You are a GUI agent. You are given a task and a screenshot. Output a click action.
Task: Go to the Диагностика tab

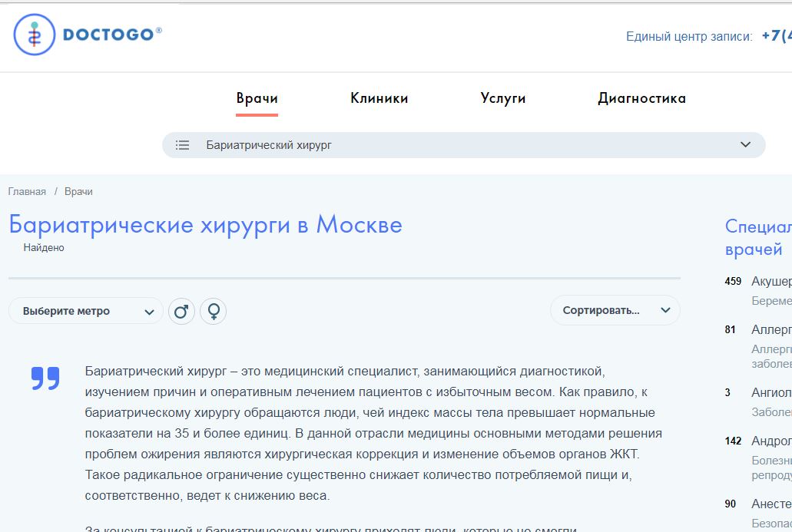pyautogui.click(x=642, y=98)
